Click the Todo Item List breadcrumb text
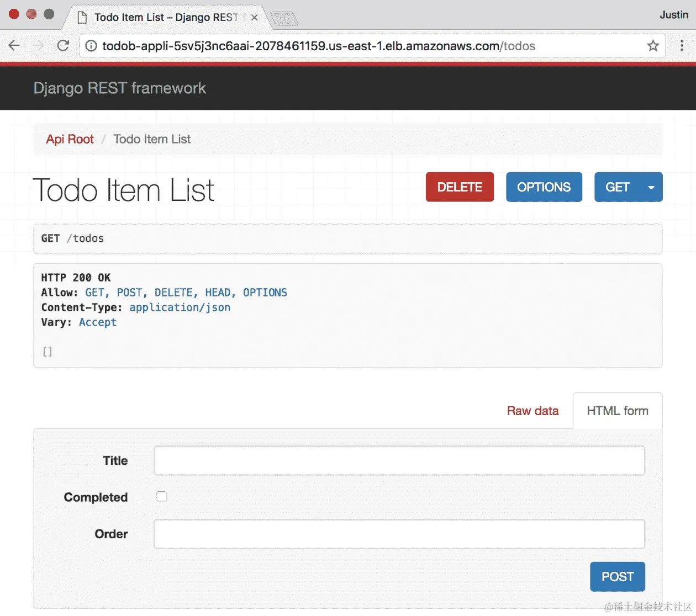This screenshot has height=616, width=696. tap(152, 139)
